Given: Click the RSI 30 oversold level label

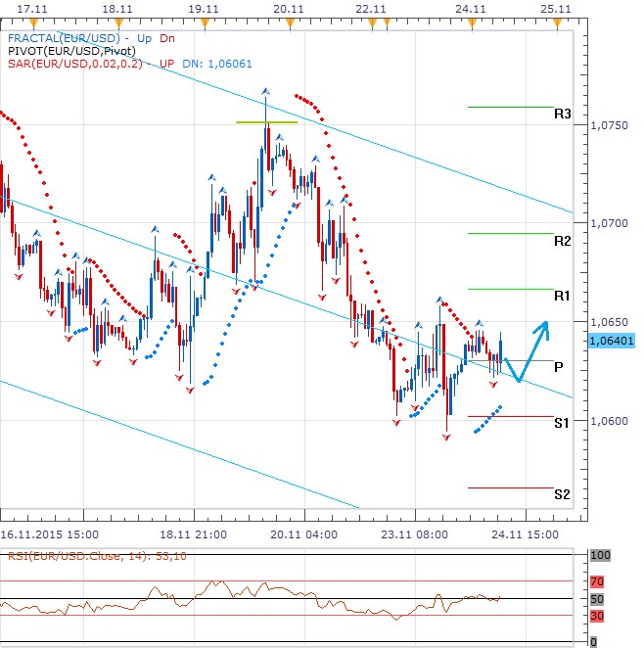Looking at the screenshot, I should (597, 616).
